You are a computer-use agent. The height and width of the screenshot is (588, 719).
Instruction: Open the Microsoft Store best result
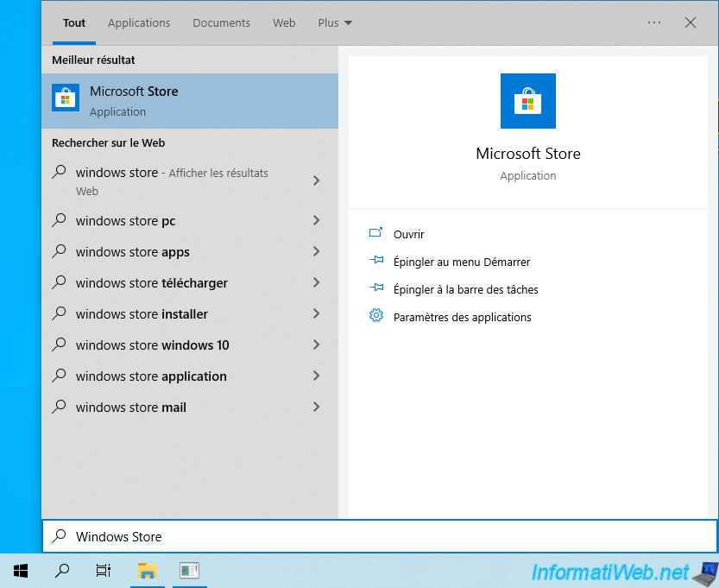pyautogui.click(x=190, y=101)
